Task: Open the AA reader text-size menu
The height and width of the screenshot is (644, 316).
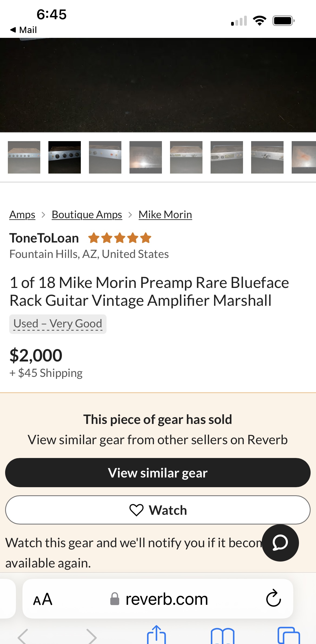Action: tap(43, 599)
